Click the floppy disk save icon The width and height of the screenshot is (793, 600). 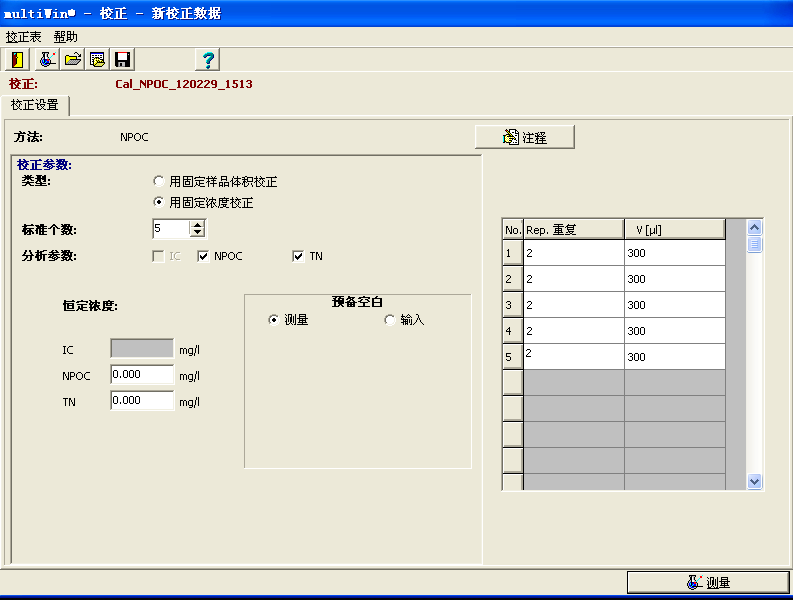point(123,59)
